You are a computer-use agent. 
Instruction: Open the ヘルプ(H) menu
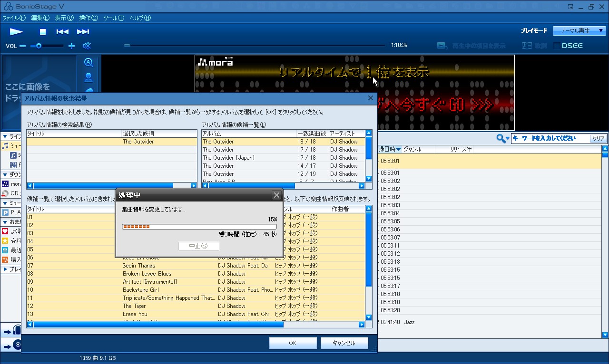140,18
